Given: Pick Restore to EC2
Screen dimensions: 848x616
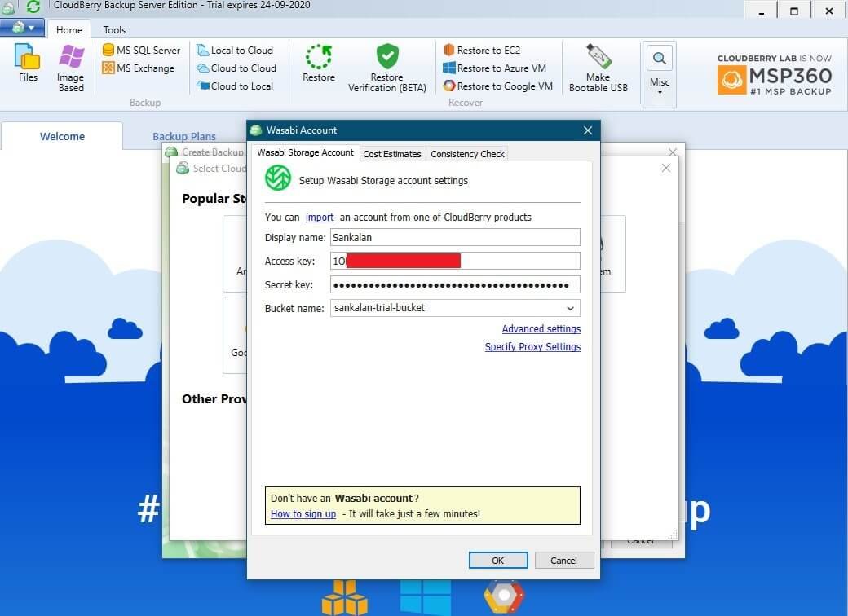Looking at the screenshot, I should coord(482,51).
